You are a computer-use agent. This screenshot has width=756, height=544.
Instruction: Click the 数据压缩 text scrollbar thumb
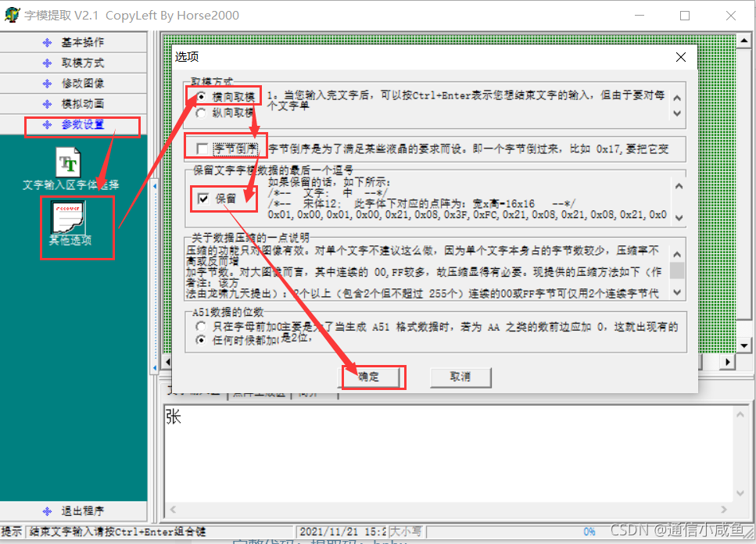tap(677, 270)
